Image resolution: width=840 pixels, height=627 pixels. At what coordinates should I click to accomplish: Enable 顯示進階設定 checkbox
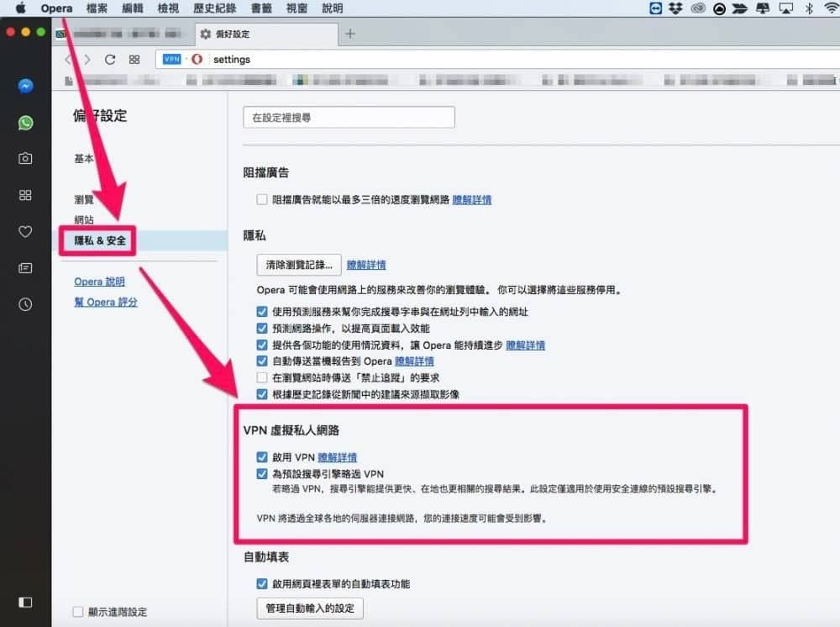pyautogui.click(x=78, y=612)
